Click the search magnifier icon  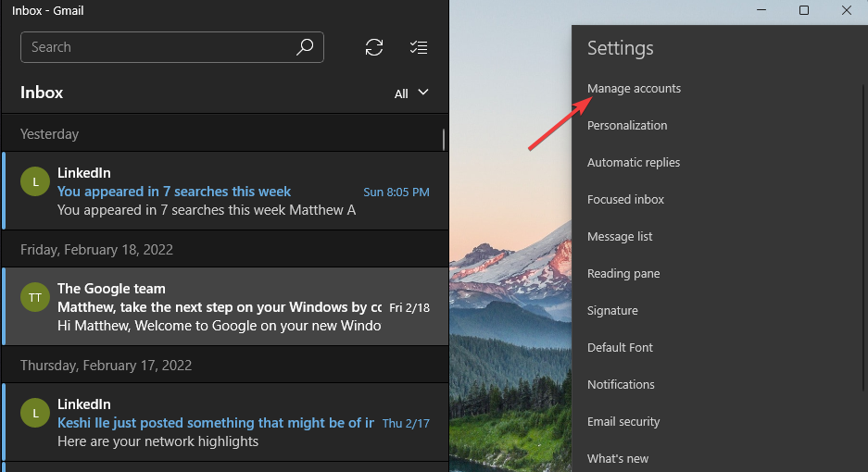click(x=305, y=47)
